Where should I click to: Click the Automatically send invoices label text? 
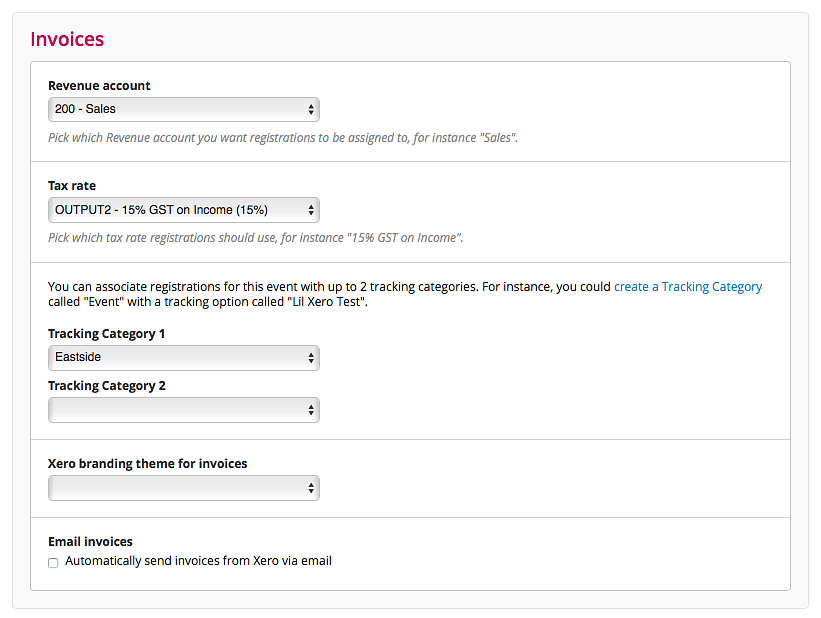point(198,561)
